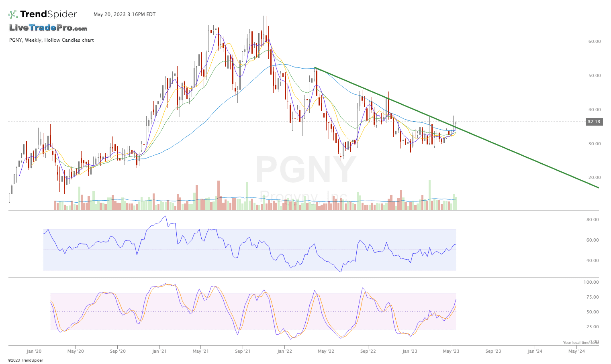Click the Jan '20 date axis marker

[34, 351]
